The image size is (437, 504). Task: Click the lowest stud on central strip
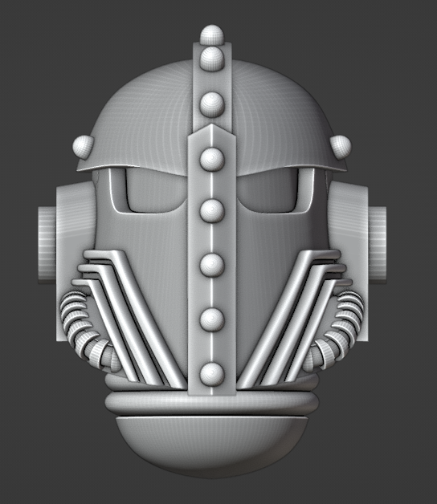click(212, 375)
